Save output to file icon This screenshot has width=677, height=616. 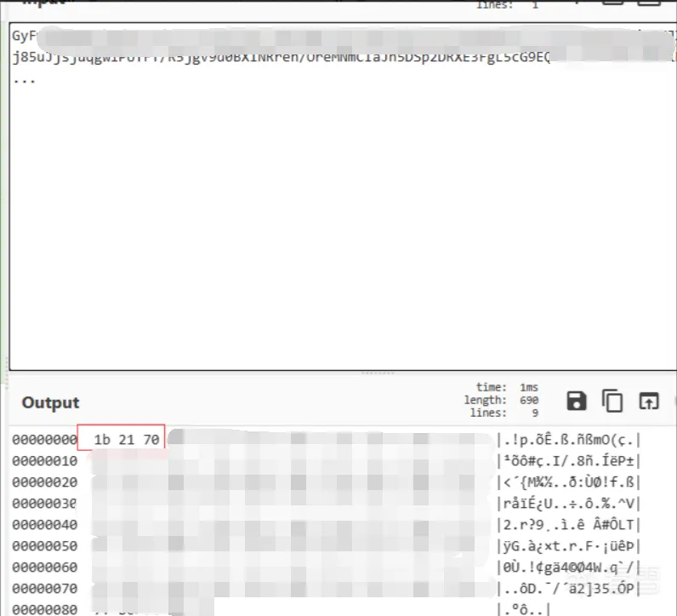tap(577, 401)
